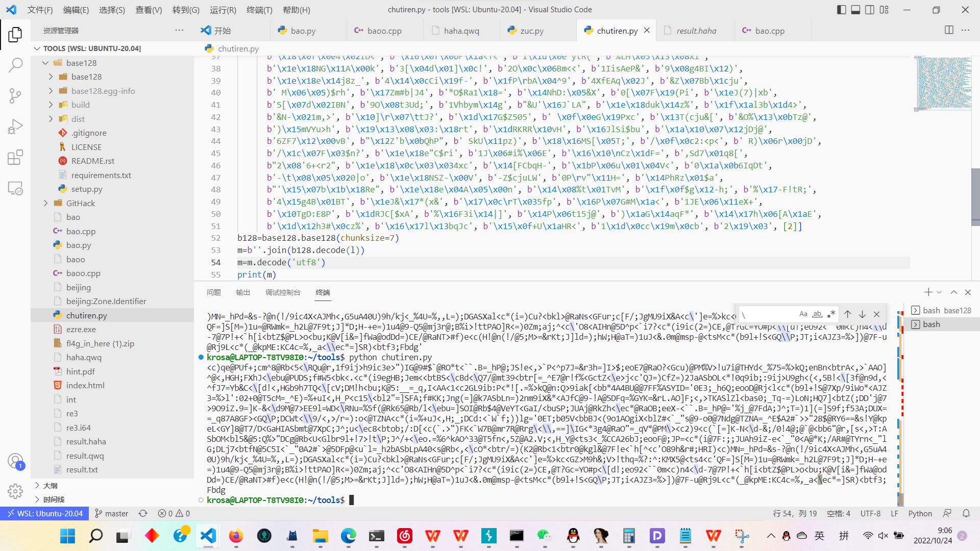
Task: Switch to the 问题 problems panel tab
Action: [x=214, y=292]
